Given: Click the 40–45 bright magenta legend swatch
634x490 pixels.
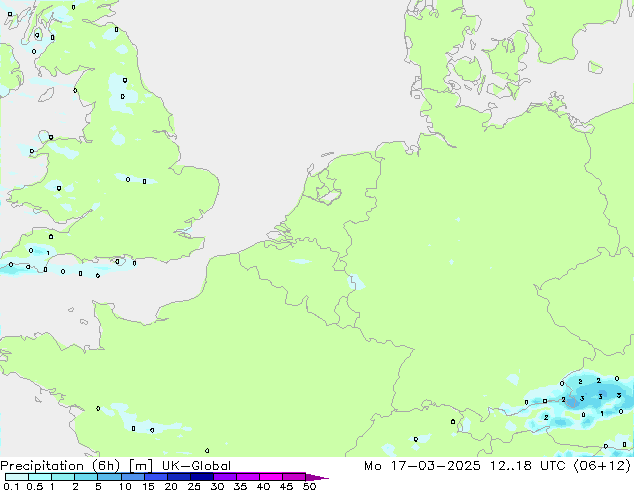Looking at the screenshot, I should point(271,477).
